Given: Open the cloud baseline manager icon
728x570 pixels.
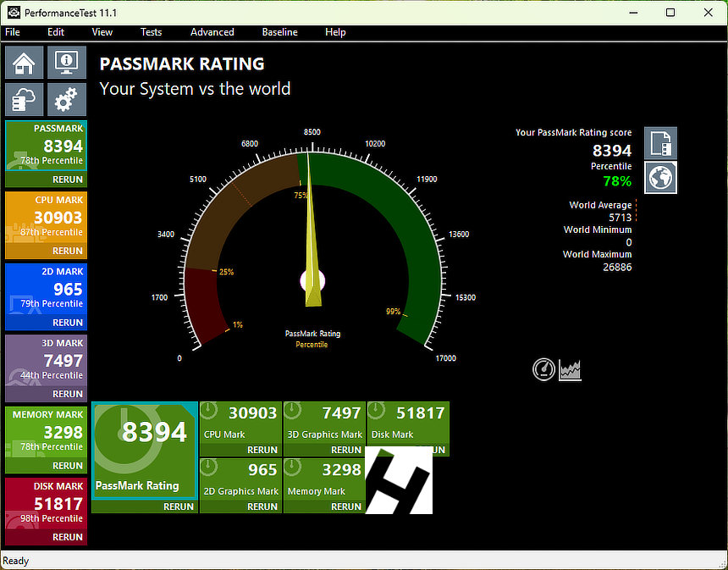Looking at the screenshot, I should click(25, 100).
